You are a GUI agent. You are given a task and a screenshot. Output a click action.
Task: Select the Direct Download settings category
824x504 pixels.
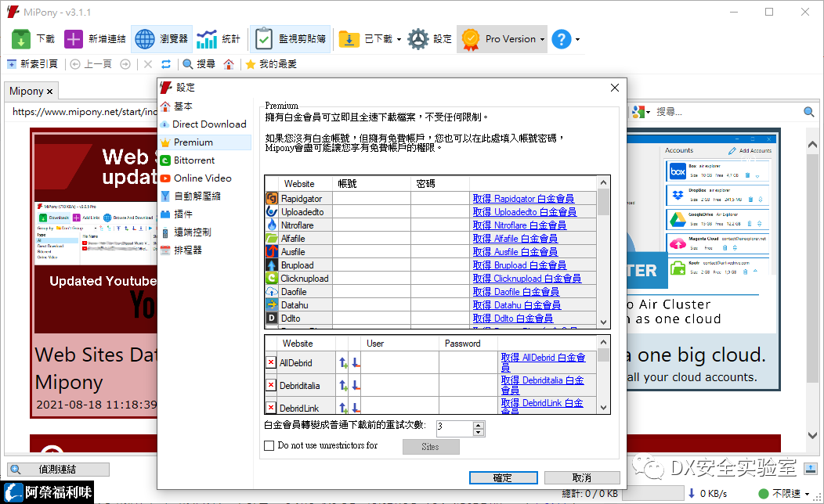point(205,124)
